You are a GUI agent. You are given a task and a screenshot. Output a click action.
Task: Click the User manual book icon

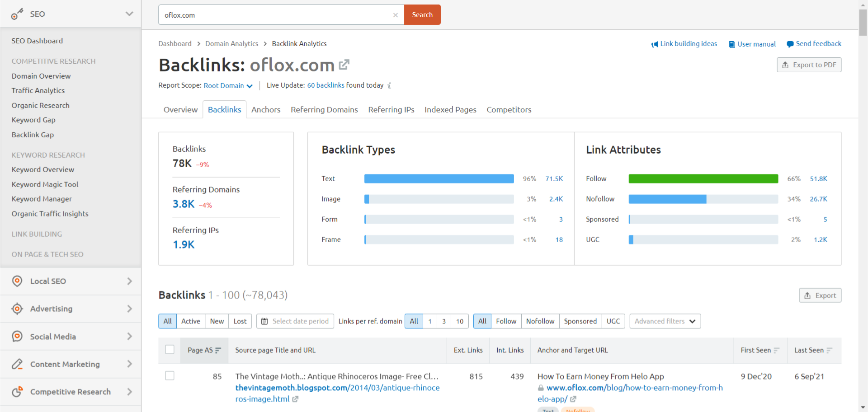(x=731, y=44)
